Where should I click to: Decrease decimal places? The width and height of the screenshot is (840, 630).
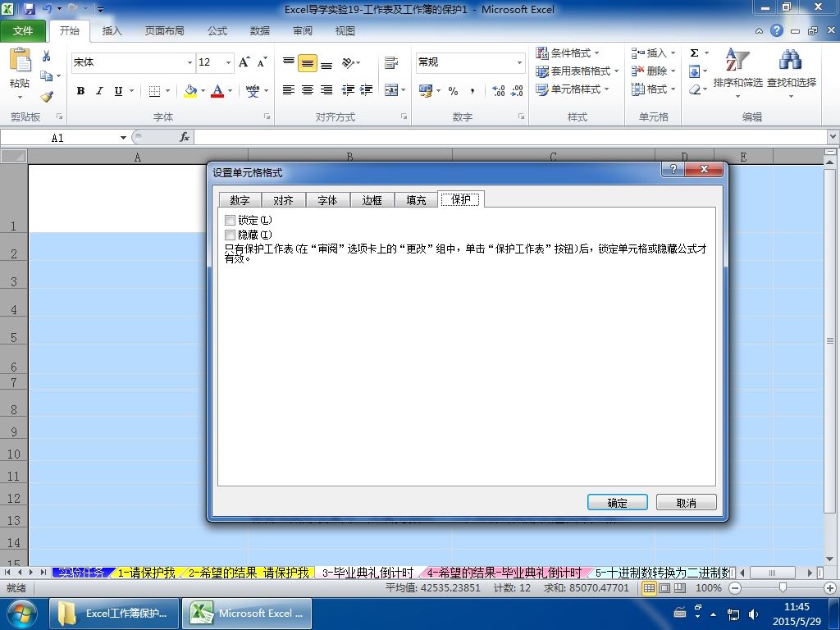[x=517, y=91]
